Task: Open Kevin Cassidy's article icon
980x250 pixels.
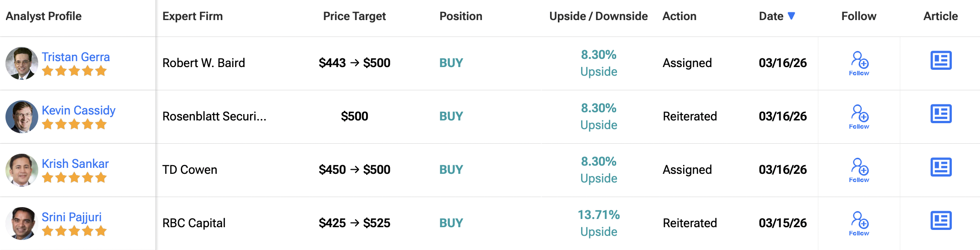Action: [x=941, y=114]
